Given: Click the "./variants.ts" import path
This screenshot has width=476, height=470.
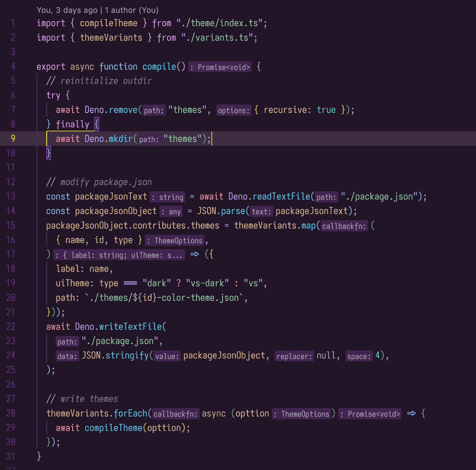Looking at the screenshot, I should pyautogui.click(x=217, y=37).
